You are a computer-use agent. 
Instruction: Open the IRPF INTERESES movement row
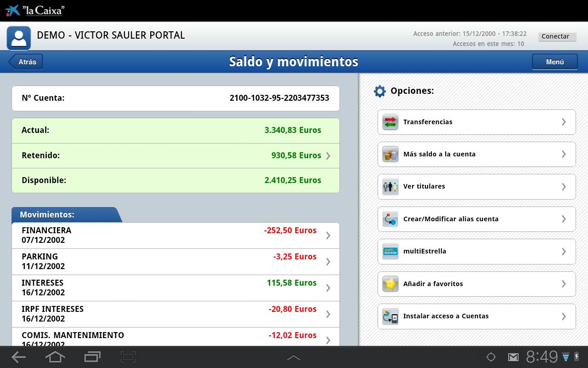(x=175, y=314)
